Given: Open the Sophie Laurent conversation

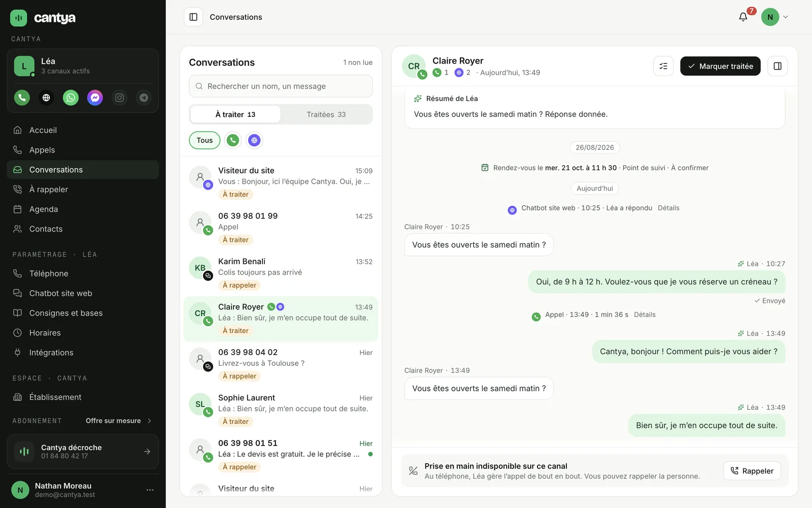Looking at the screenshot, I should 281,409.
